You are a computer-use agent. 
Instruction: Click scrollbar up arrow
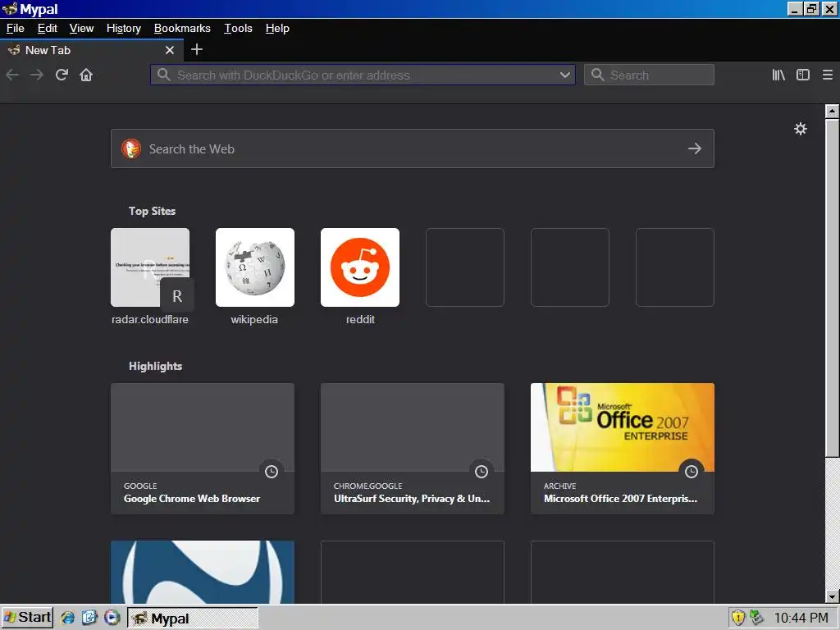tap(832, 111)
